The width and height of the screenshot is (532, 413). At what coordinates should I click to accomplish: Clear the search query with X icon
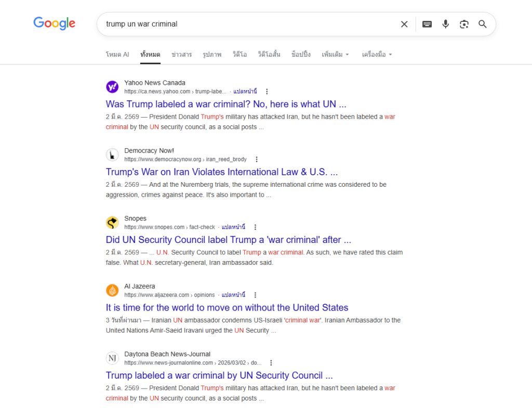(x=404, y=24)
